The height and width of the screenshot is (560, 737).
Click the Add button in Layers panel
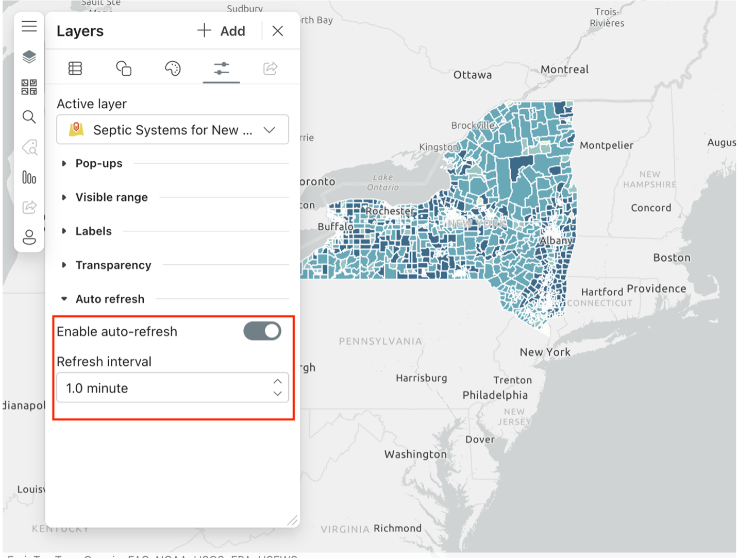click(222, 31)
